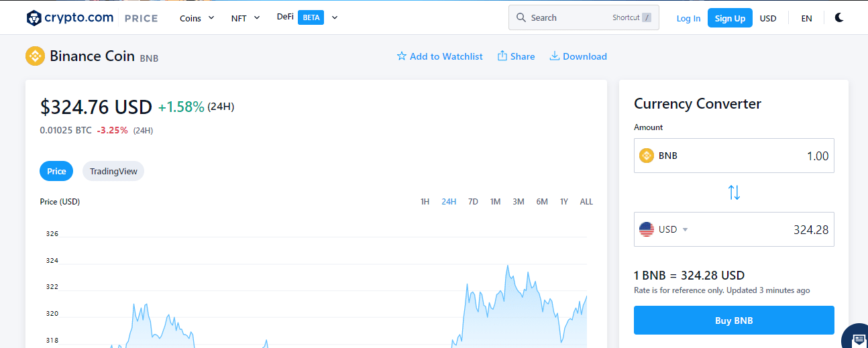This screenshot has width=868, height=348.
Task: Click the +1.58% change value
Action: pos(181,107)
